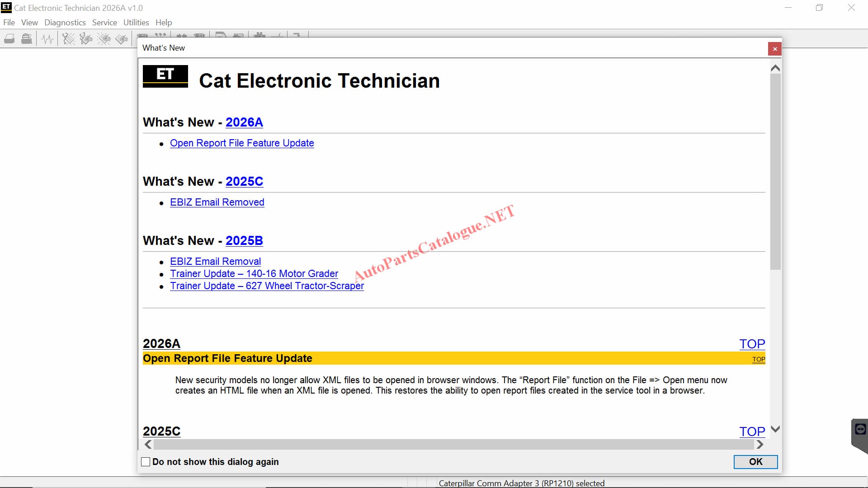Open the Status Tool waveform icon
Viewport: 868px width, 488px height.
[x=47, y=39]
